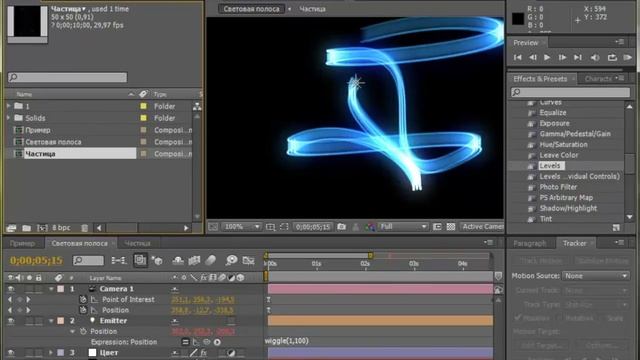The image size is (640, 360).
Task: Delete the selected project item with the trash icon
Action: (84, 228)
